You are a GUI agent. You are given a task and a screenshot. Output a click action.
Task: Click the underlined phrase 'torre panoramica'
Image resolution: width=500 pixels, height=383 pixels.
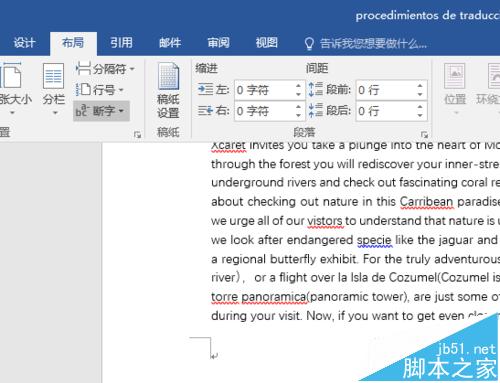[259, 297]
